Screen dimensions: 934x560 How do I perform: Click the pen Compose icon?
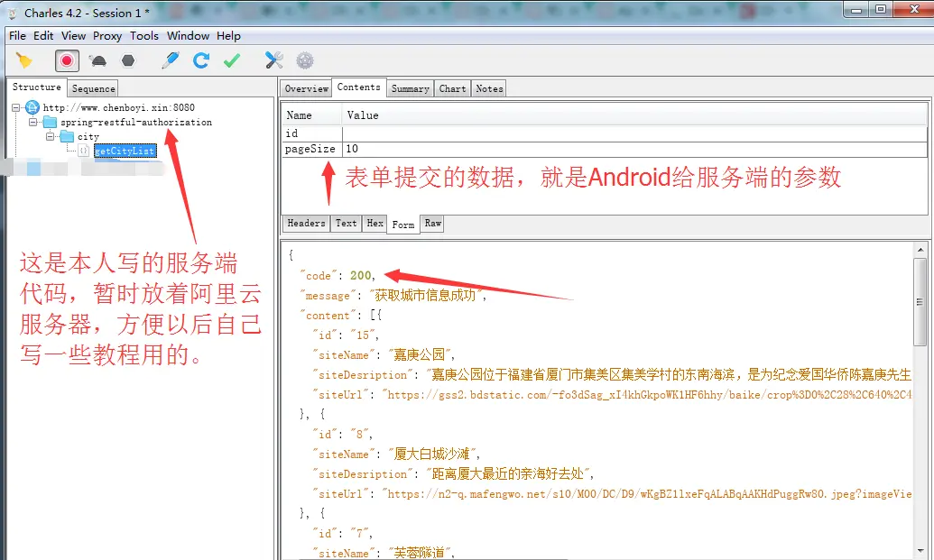171,60
